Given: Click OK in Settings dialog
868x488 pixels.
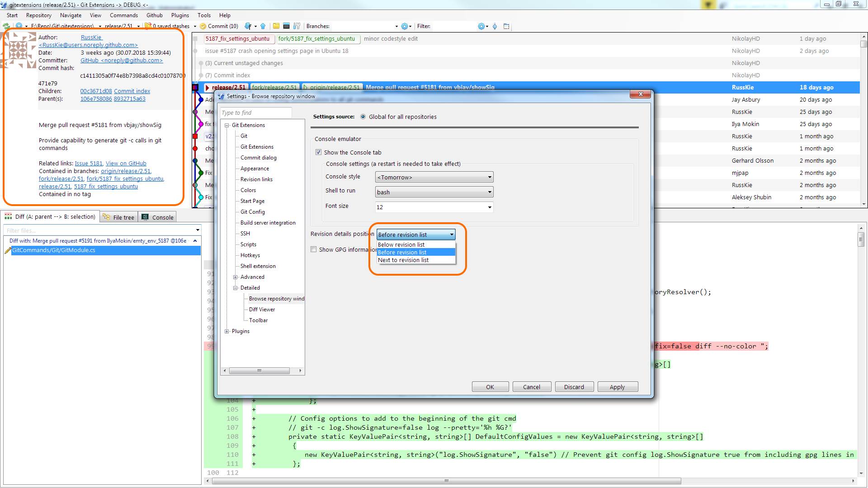Looking at the screenshot, I should (x=490, y=387).
